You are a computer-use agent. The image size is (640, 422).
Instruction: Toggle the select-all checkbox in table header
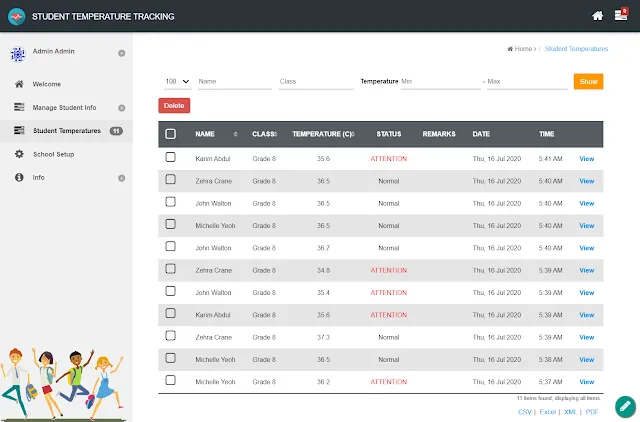[171, 134]
